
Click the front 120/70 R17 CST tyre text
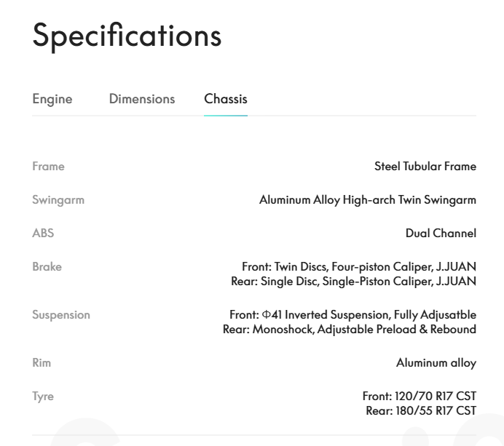point(419,397)
